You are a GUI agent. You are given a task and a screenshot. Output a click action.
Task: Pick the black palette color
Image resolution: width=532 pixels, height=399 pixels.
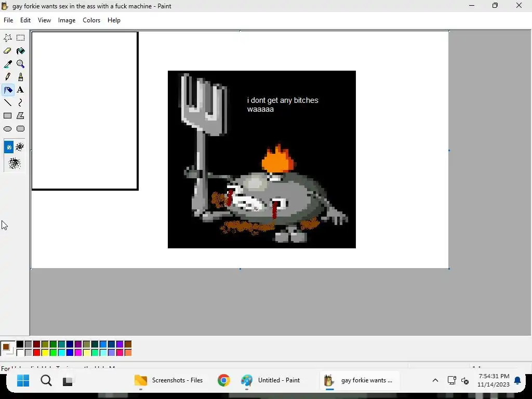(x=20, y=344)
